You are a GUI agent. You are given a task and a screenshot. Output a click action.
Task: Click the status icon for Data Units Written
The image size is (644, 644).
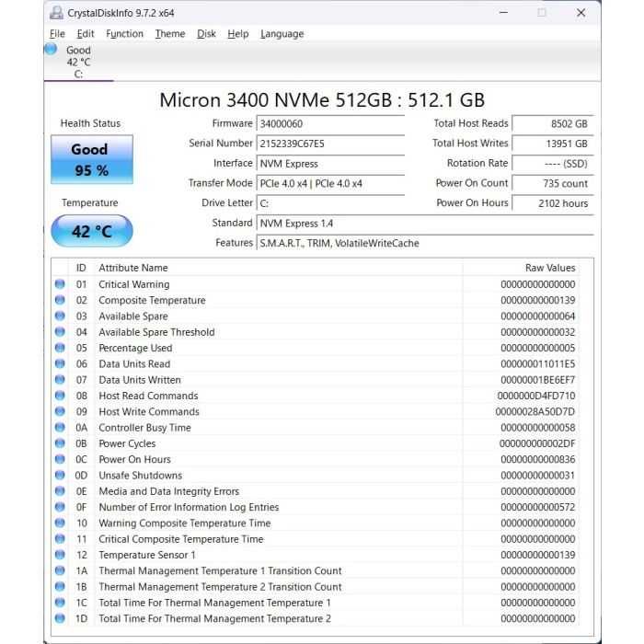60,379
